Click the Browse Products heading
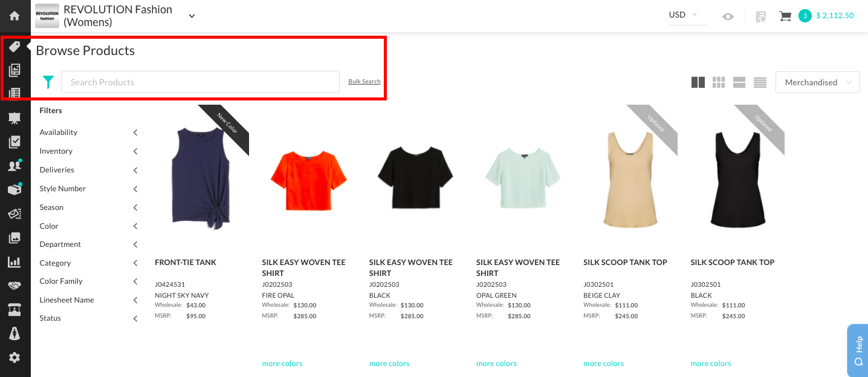 point(85,51)
